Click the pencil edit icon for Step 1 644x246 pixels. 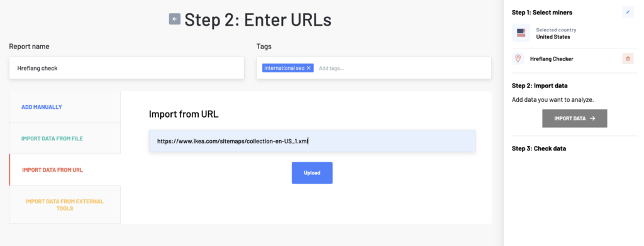point(628,13)
